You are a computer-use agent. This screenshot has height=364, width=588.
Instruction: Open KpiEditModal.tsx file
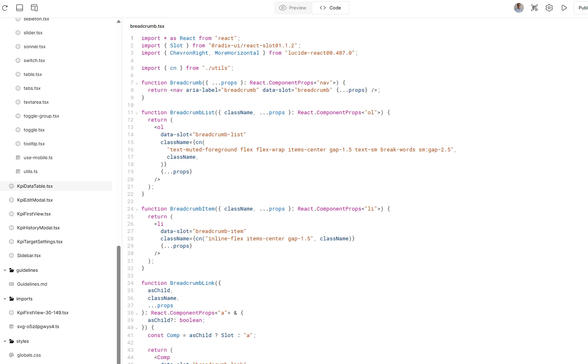click(x=35, y=200)
